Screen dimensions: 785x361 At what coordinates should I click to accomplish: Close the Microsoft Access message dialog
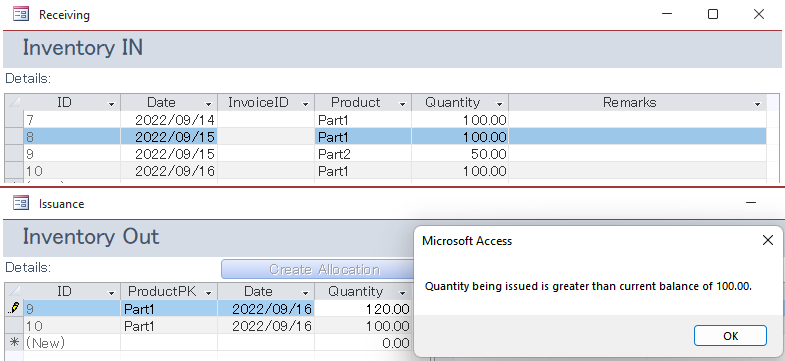click(x=767, y=240)
